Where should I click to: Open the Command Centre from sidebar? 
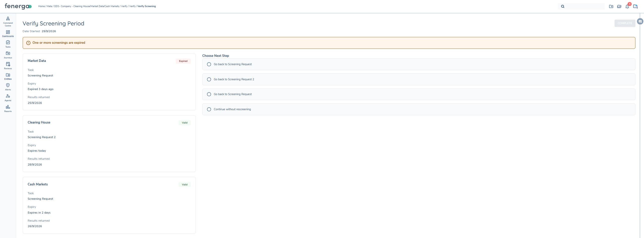tap(8, 21)
